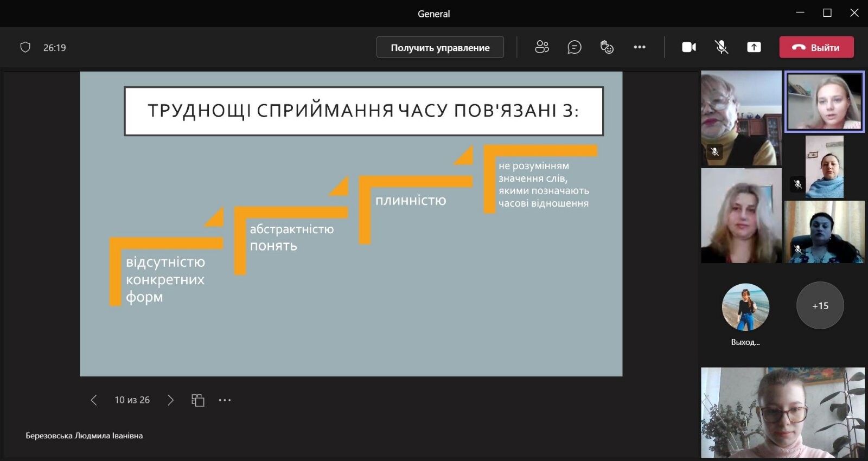Viewport: 868px width, 461px height.
Task: Open slide options ellipsis below presentation
Action: (225, 400)
